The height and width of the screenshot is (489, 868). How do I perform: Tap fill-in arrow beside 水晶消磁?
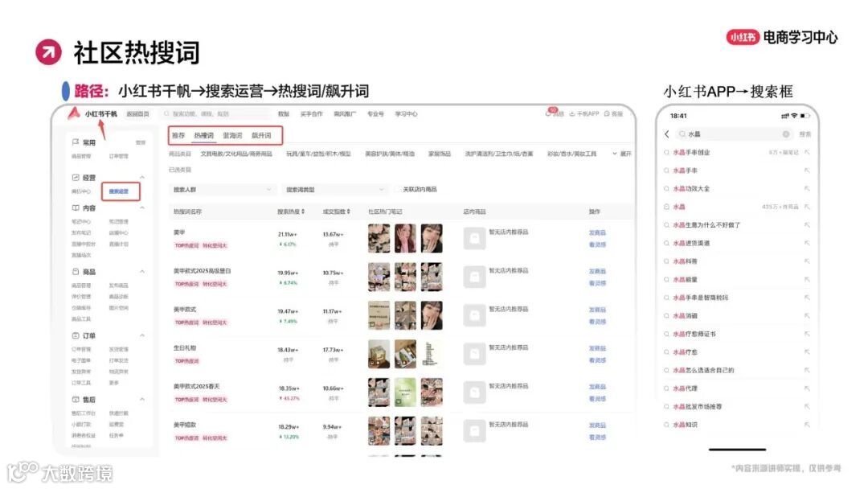click(x=807, y=315)
